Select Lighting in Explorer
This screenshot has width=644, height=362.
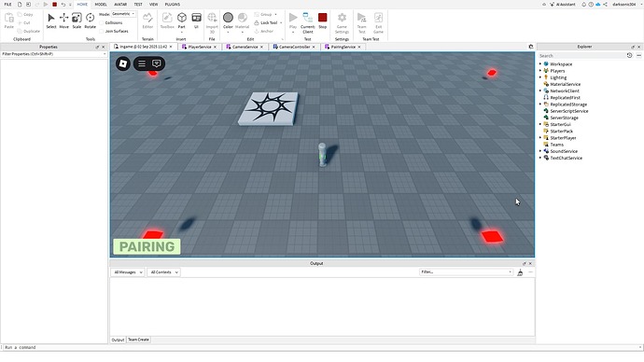pos(558,77)
